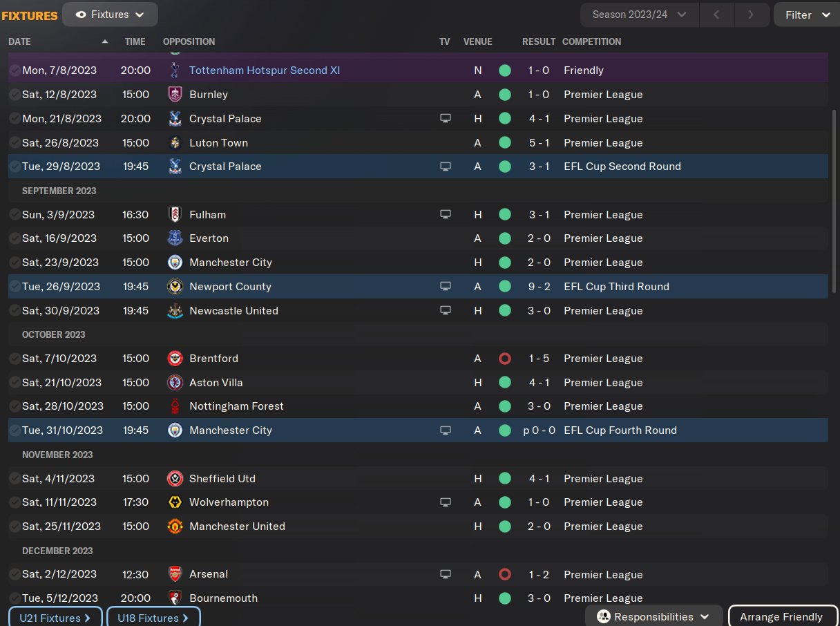This screenshot has height=626, width=840.
Task: Click the Arsenal club badge
Action: pos(175,574)
